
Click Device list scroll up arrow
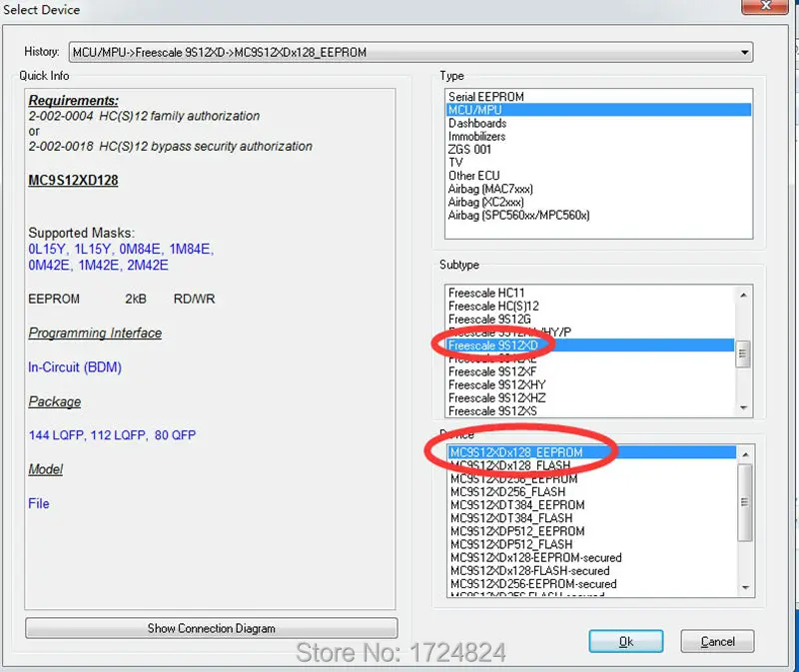745,454
